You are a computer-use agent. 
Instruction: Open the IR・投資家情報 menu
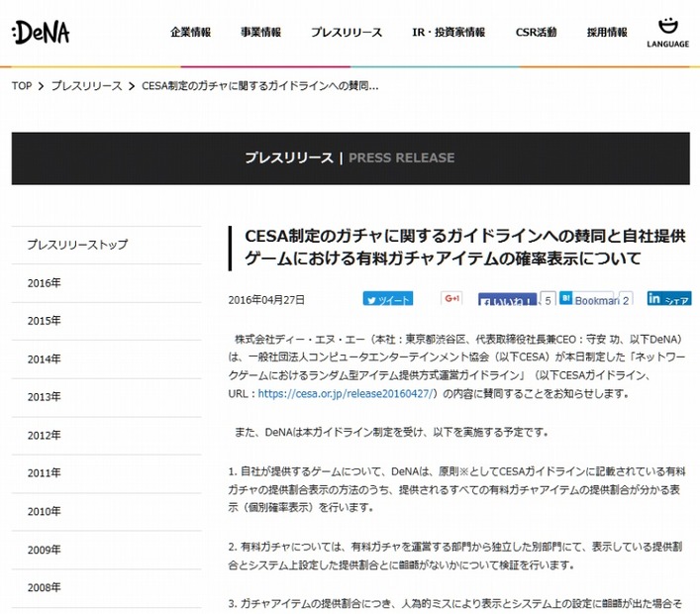click(x=449, y=33)
